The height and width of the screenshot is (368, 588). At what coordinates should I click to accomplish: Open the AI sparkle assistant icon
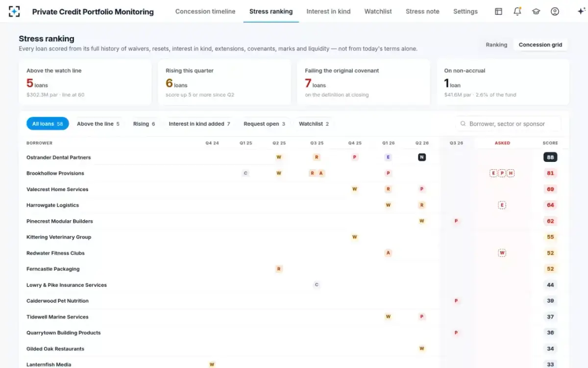581,11
